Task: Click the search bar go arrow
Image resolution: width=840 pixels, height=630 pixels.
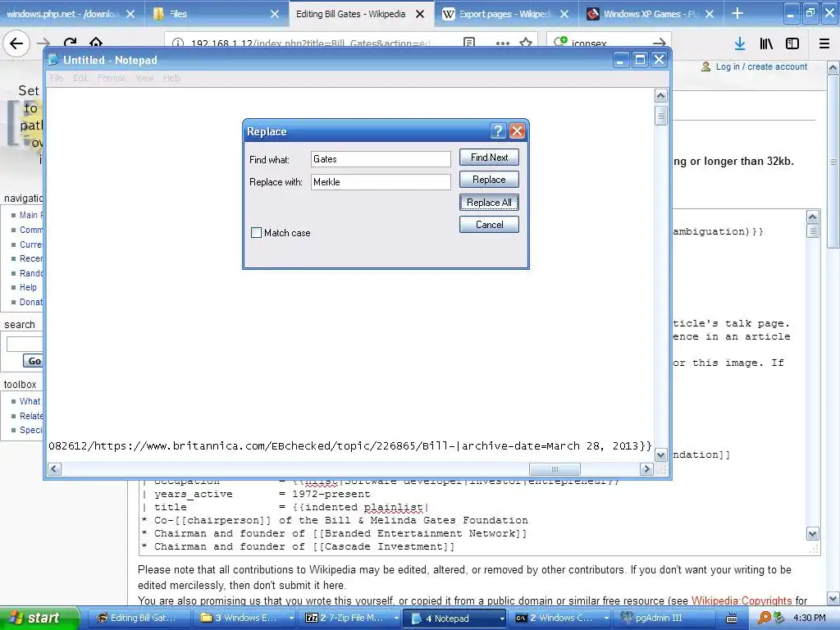Action: pyautogui.click(x=660, y=43)
